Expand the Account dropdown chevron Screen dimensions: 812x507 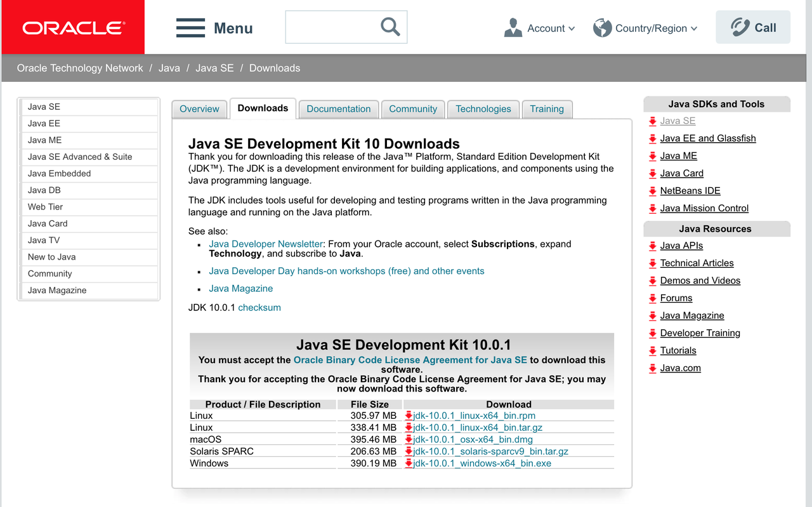[x=572, y=29]
